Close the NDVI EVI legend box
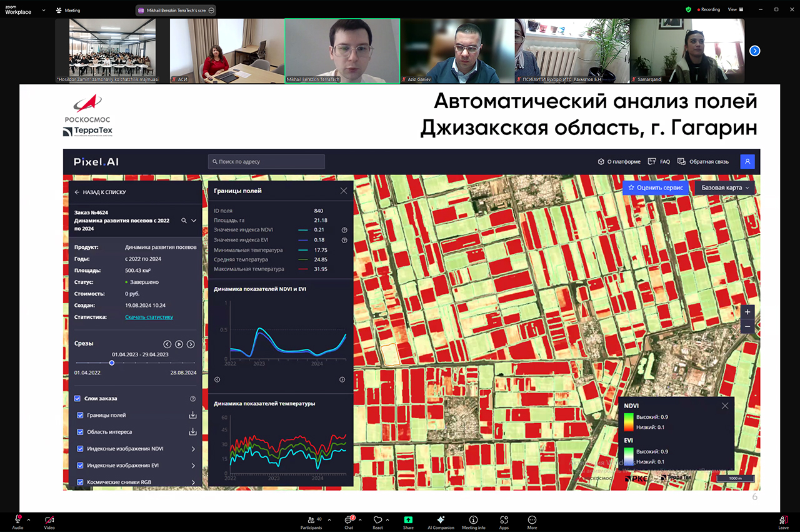Viewport: 800px width, 532px height. tap(725, 406)
